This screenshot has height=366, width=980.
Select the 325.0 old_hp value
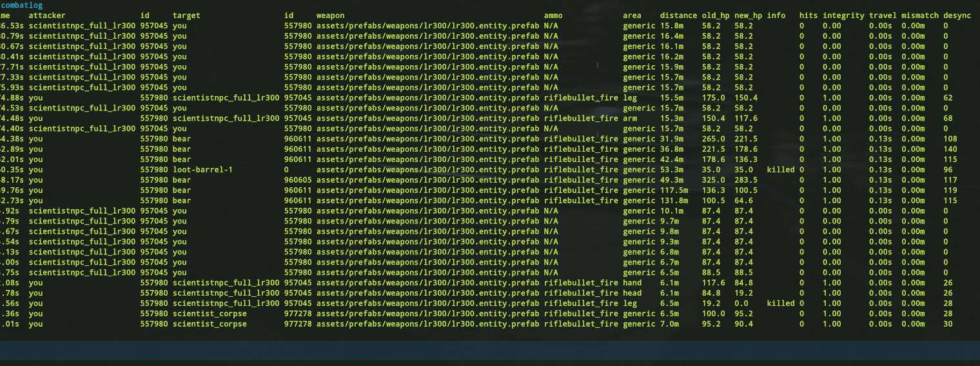coord(713,180)
